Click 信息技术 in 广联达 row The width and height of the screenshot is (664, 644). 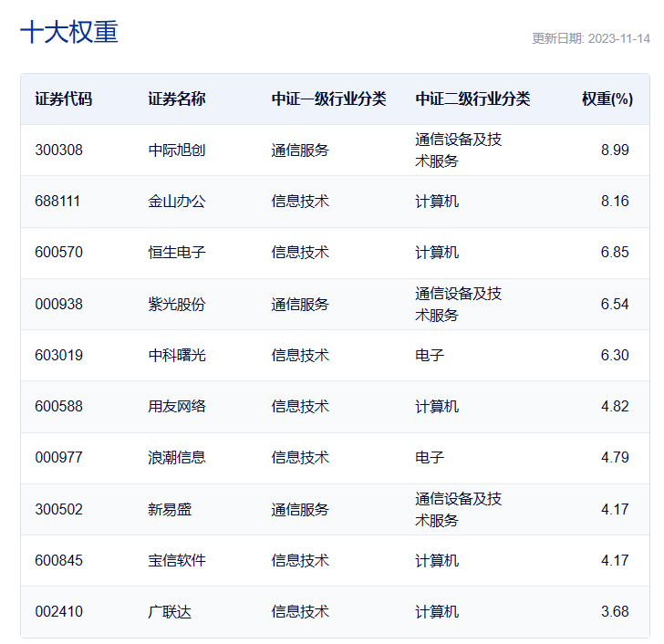[300, 612]
